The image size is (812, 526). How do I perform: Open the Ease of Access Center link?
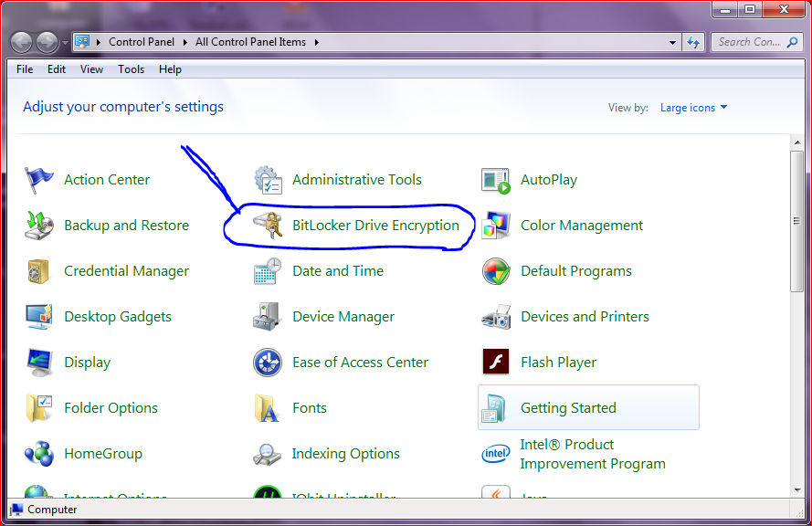click(361, 362)
